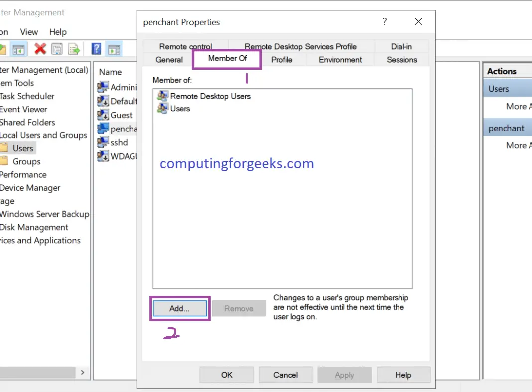Click the right scroll arrow below the tree

coord(83,372)
